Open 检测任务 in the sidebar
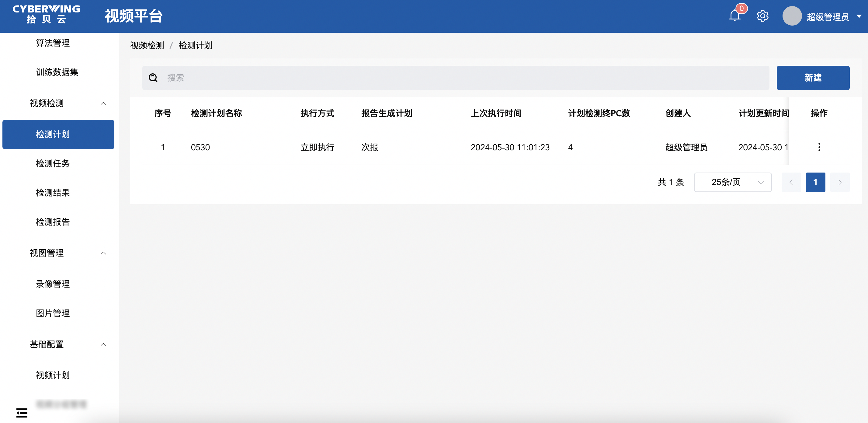The image size is (868, 423). [53, 163]
